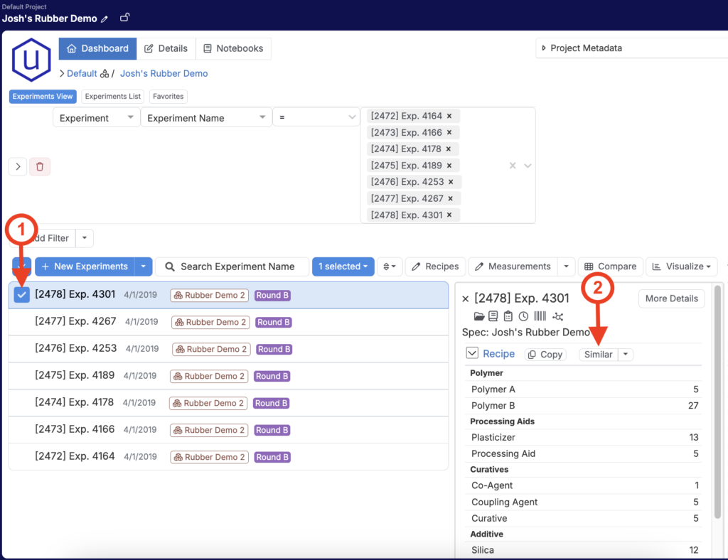728x560 pixels.
Task: Toggle the lock icon beside the project title
Action: click(124, 18)
